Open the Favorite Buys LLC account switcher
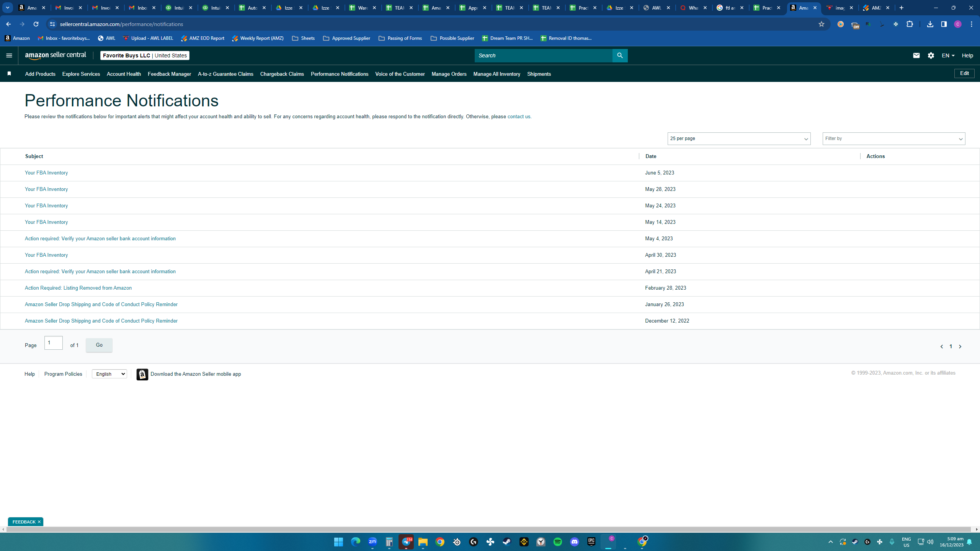 [145, 55]
